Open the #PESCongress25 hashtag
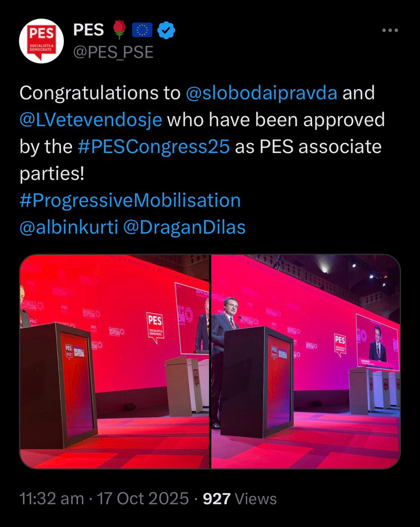 click(x=154, y=147)
